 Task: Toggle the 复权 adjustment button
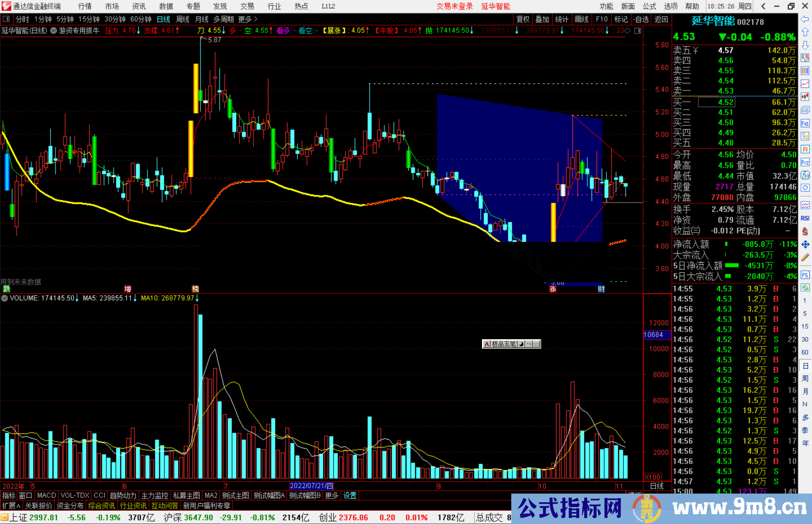[523, 19]
